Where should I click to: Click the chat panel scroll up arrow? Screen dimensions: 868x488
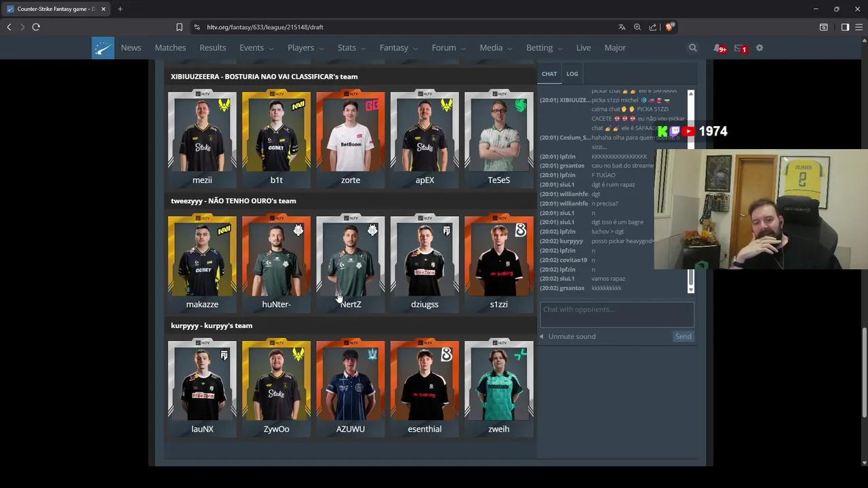point(691,93)
